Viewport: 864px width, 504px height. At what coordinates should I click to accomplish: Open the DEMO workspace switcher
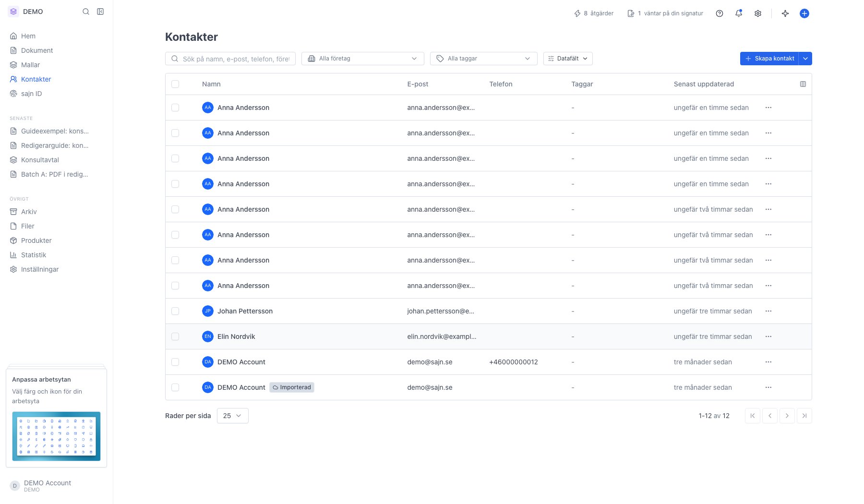click(x=26, y=12)
